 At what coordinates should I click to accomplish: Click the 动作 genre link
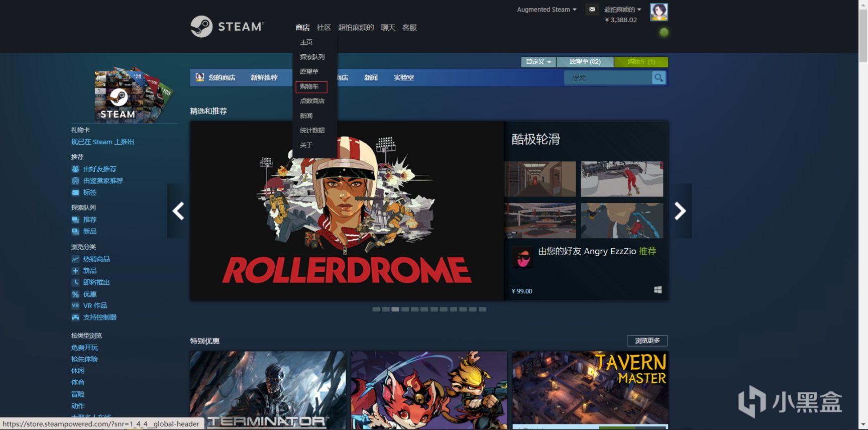[x=78, y=406]
